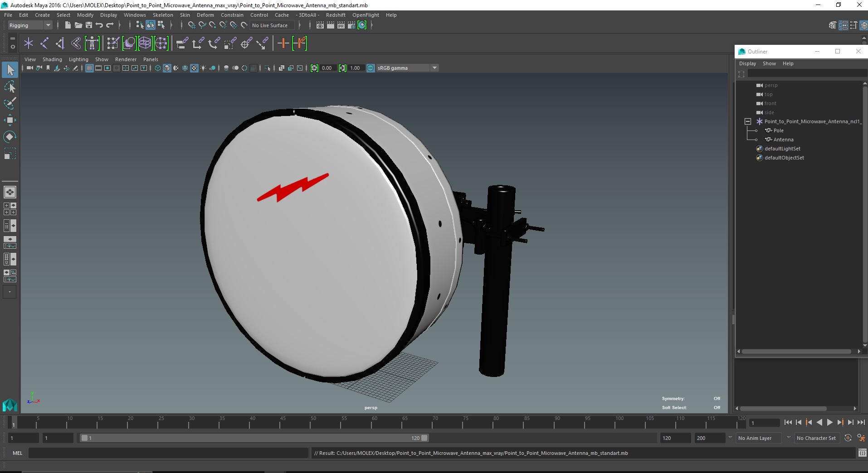The height and width of the screenshot is (473, 868).
Task: Select the Antenna node in Outliner
Action: coord(783,140)
